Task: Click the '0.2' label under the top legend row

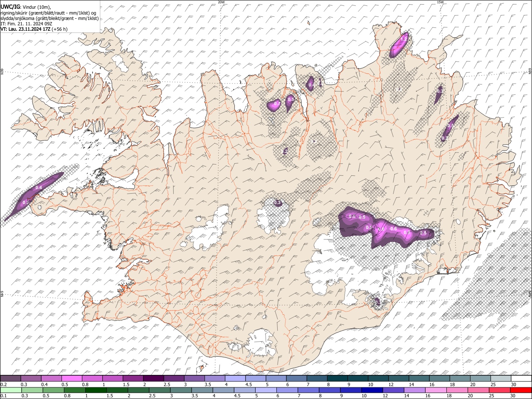Action: [4, 384]
